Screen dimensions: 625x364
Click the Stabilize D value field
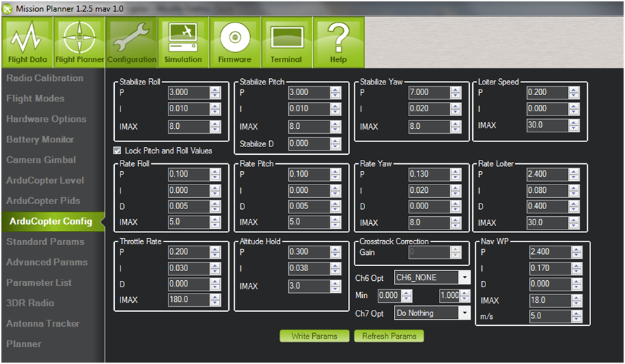pos(309,144)
